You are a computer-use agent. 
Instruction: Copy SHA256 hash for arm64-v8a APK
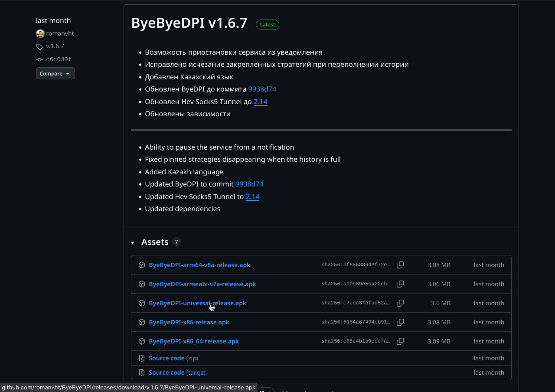[400, 265]
